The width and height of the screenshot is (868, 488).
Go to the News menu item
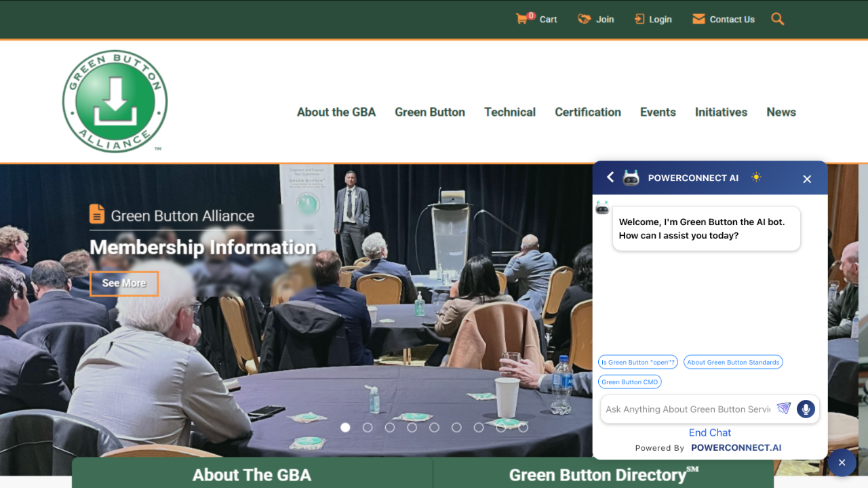click(781, 113)
